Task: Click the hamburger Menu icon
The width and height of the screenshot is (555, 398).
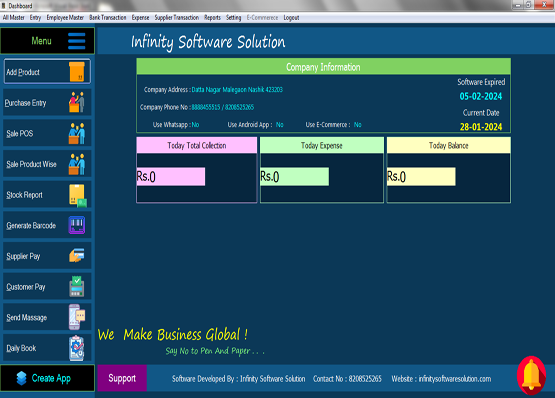Action: click(x=76, y=41)
